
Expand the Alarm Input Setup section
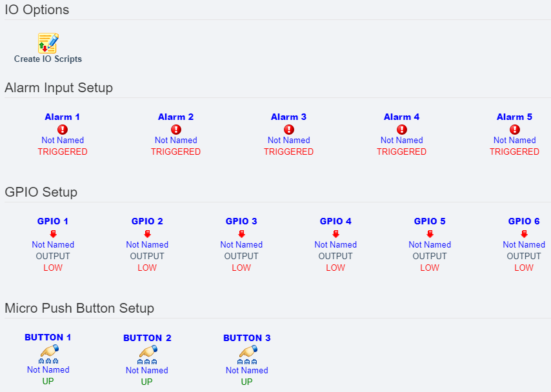[59, 88]
